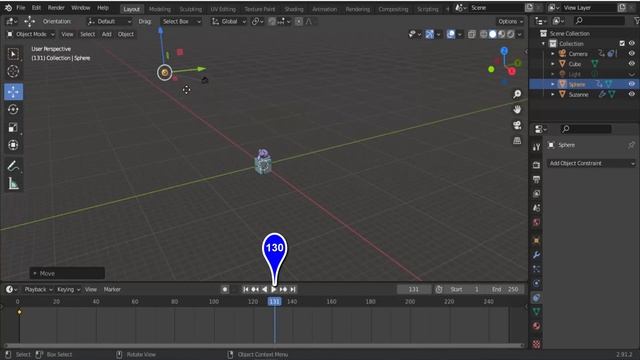The image size is (640, 360).
Task: Open the Render properties tab
Action: 536,165
